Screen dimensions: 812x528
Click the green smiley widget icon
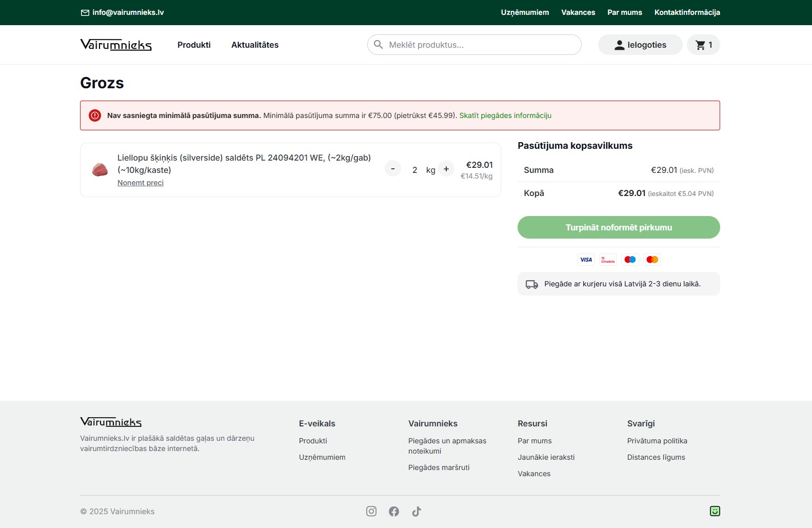click(x=715, y=511)
